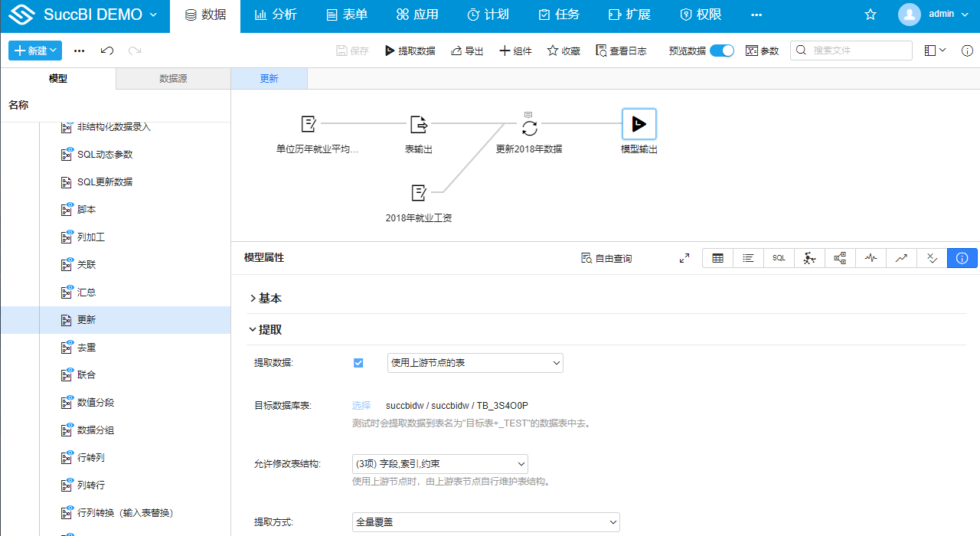The image size is (980, 536).
Task: Switch to the 数据源 tab
Action: (x=173, y=78)
